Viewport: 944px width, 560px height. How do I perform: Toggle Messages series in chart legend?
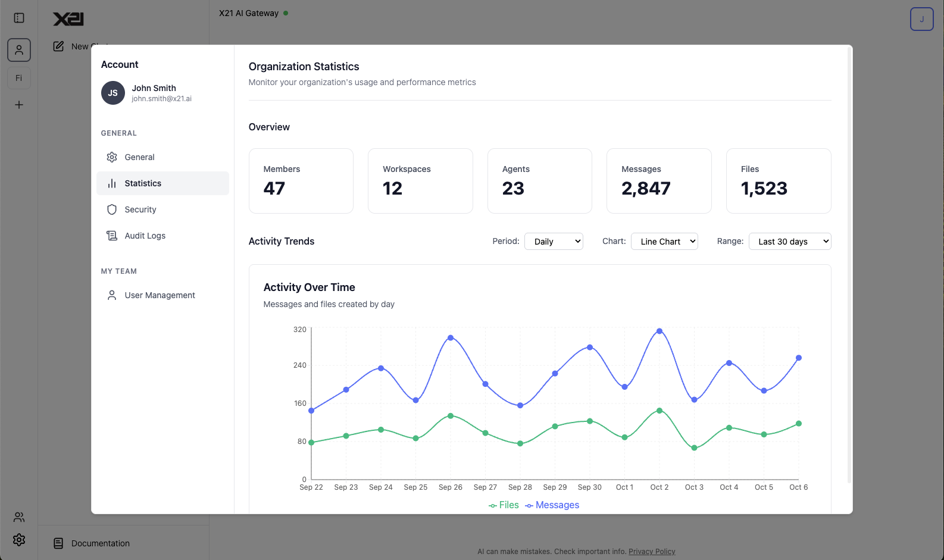552,505
